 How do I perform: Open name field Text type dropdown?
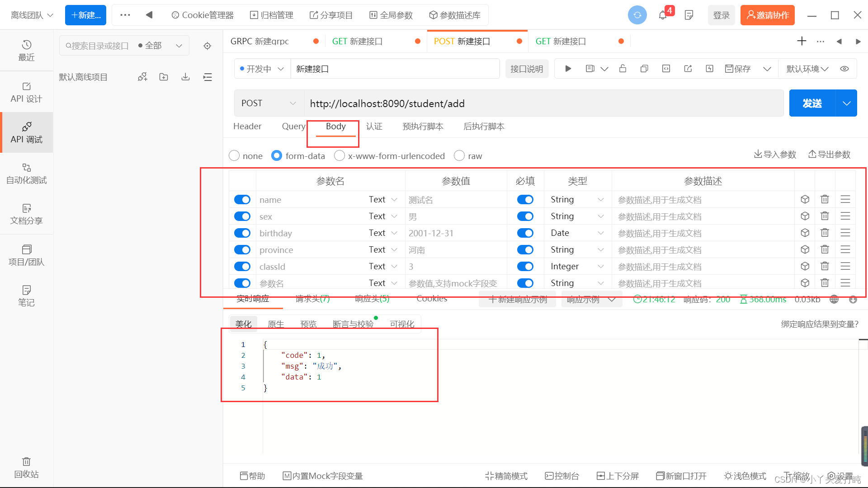(383, 199)
